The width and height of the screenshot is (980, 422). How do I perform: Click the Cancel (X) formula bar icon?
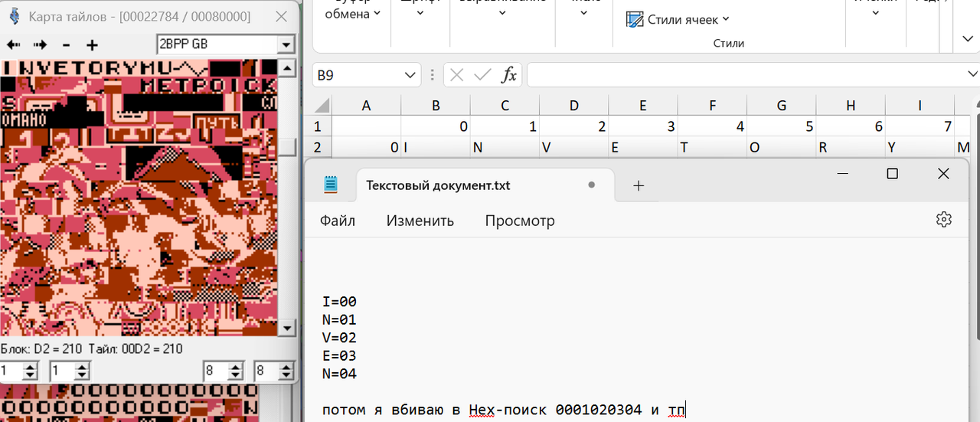click(x=457, y=75)
